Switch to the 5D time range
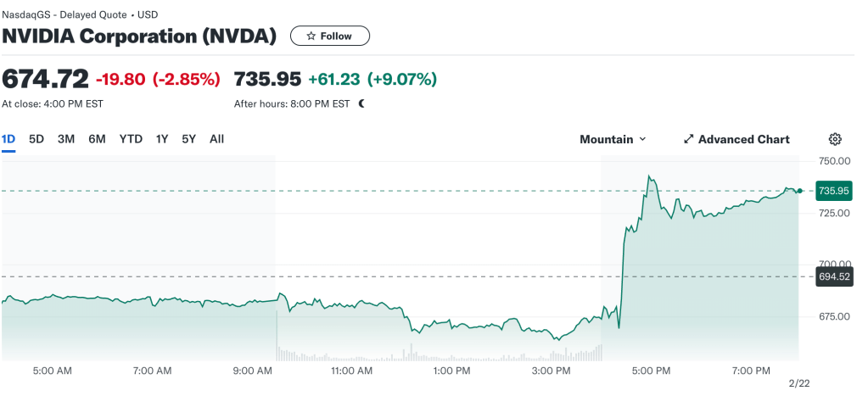868x396 pixels. [x=36, y=139]
